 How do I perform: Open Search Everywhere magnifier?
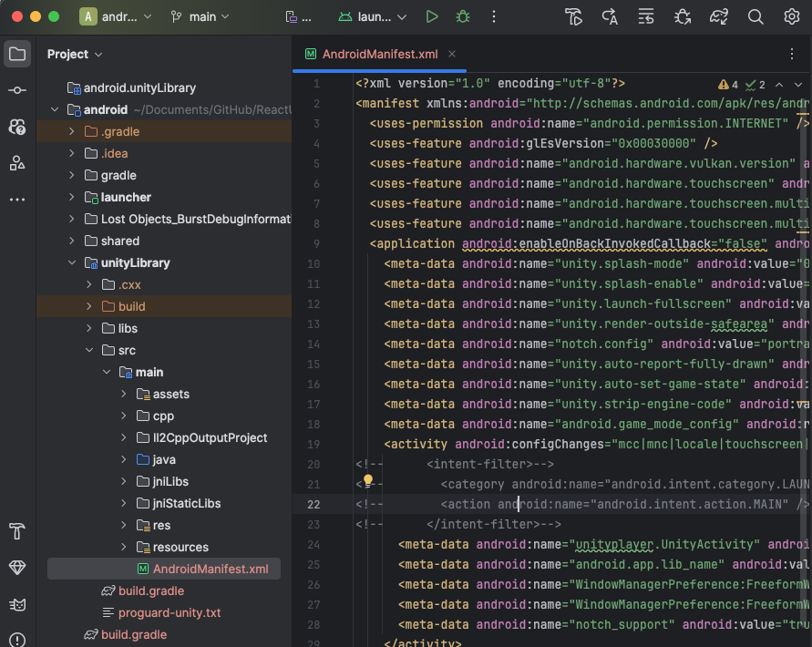click(755, 16)
